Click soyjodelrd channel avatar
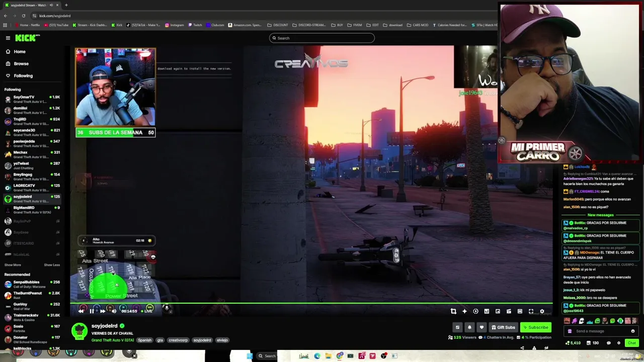Screen dimensions: 644x362 pos(79,331)
